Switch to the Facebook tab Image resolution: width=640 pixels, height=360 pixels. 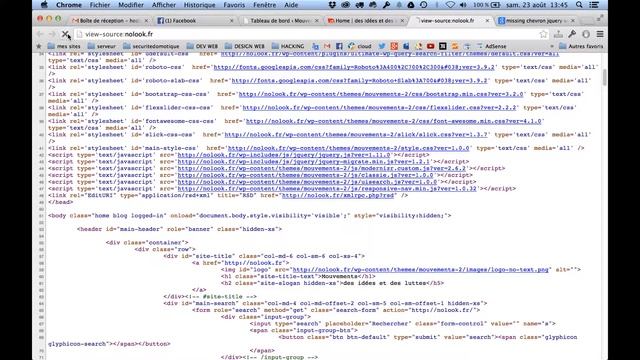click(194, 20)
